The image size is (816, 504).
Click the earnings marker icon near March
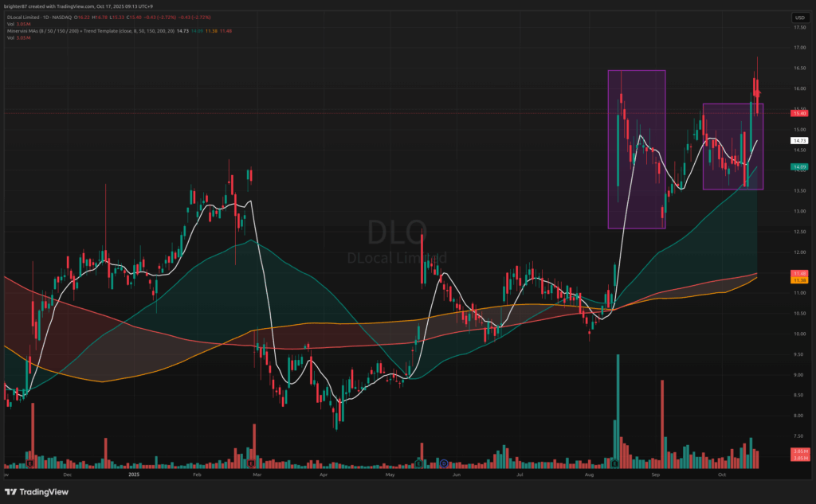pyautogui.click(x=250, y=463)
